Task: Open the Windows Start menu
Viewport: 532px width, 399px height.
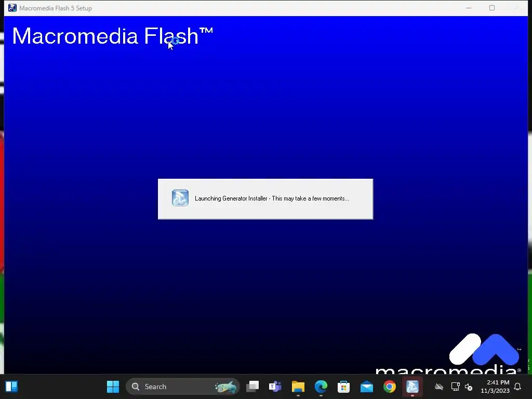Action: 113,387
